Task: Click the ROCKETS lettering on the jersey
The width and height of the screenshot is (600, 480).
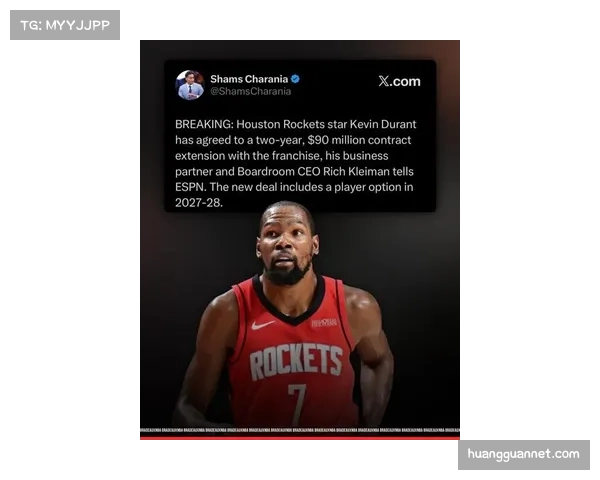Action: point(296,360)
